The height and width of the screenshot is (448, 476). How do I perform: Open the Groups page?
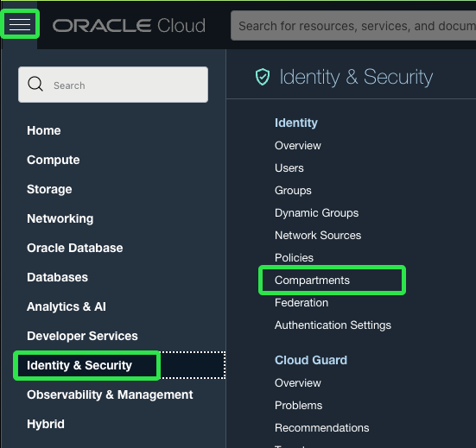click(293, 191)
